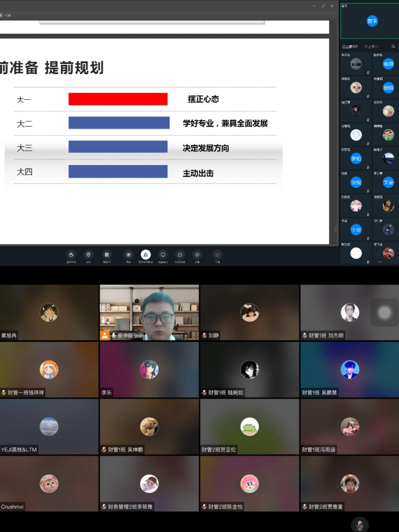Image resolution: width=399 pixels, height=532 pixels.
Task: Switch to the 已上课 107 tab
Action: point(350,47)
